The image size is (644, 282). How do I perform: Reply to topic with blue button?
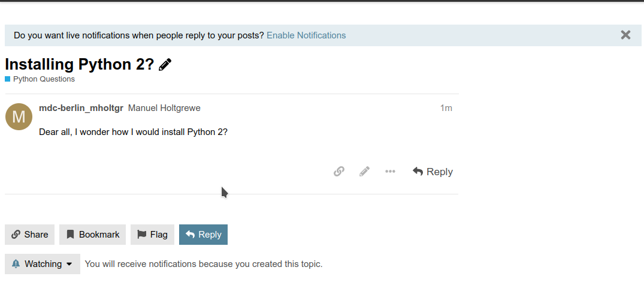[203, 235]
